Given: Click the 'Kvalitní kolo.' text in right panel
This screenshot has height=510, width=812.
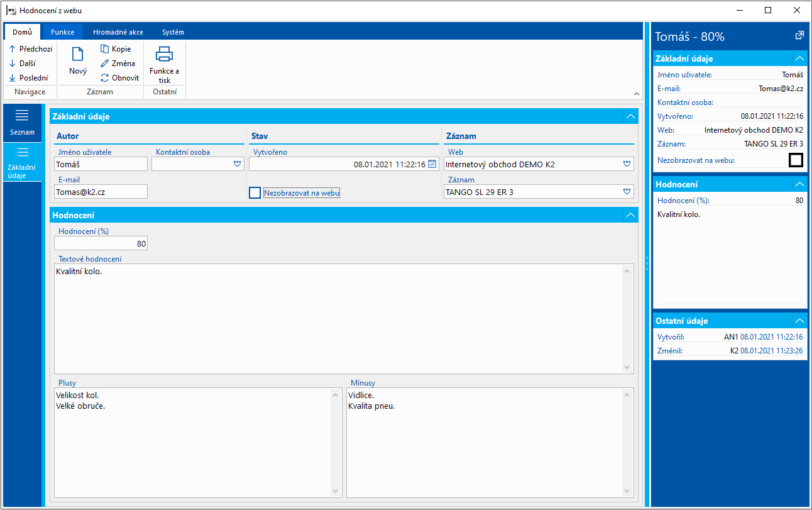Looking at the screenshot, I should (x=679, y=214).
